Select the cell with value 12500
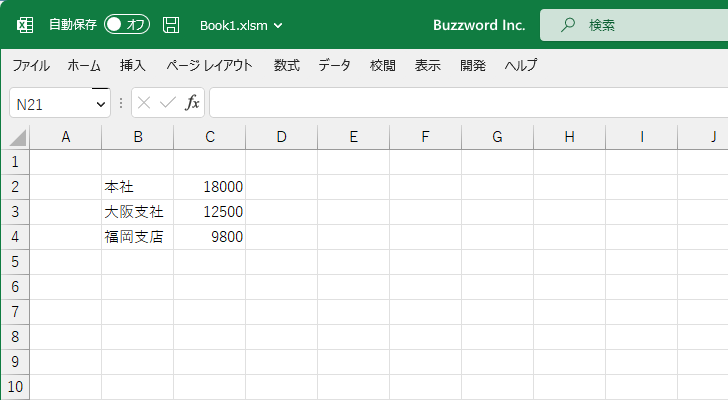The image size is (728, 400). [x=210, y=212]
